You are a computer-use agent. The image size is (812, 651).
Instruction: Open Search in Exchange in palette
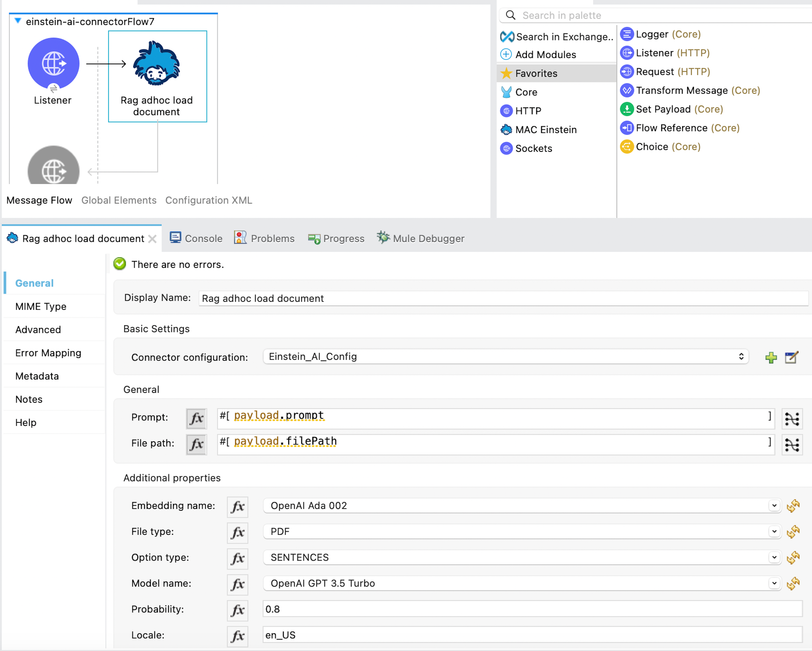click(557, 37)
